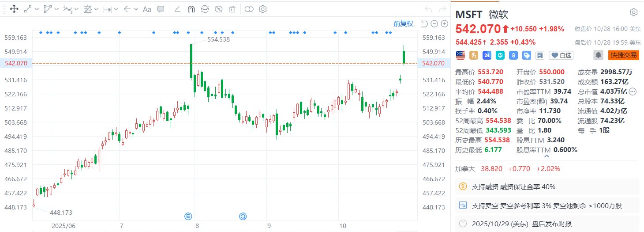Viewport: 644px width, 232px height.
Task: Zoom out chart with minus button
Action: [434, 24]
